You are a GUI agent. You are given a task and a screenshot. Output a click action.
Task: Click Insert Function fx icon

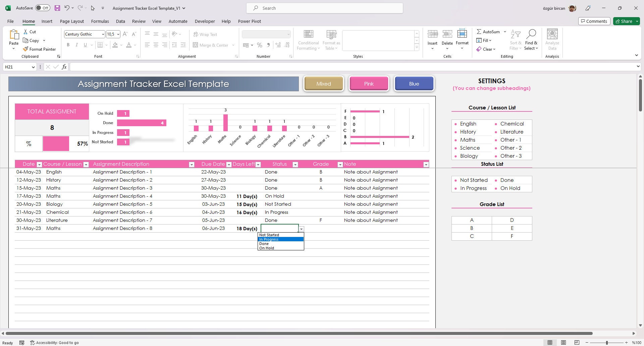[x=64, y=67]
